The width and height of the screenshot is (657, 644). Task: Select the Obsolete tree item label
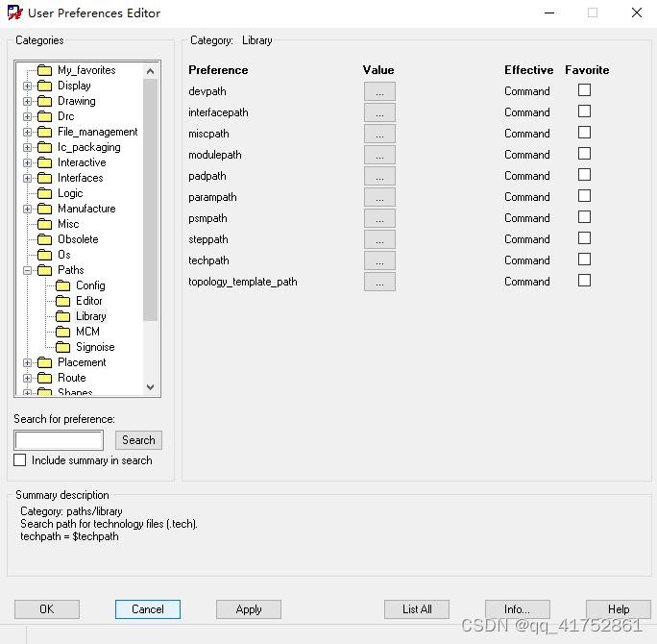78,239
